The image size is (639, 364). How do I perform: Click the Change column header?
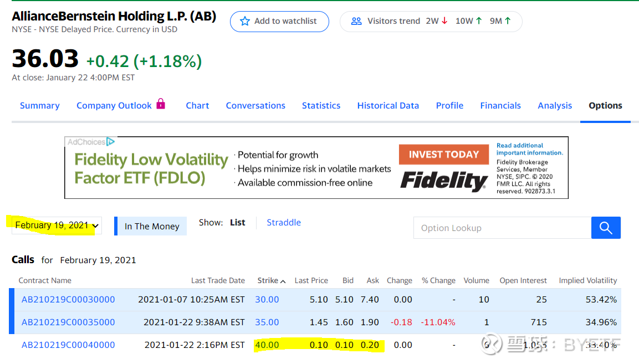coord(400,280)
